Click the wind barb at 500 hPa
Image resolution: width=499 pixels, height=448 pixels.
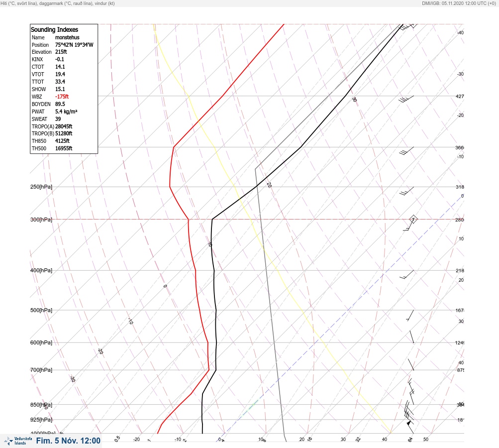coord(410,315)
